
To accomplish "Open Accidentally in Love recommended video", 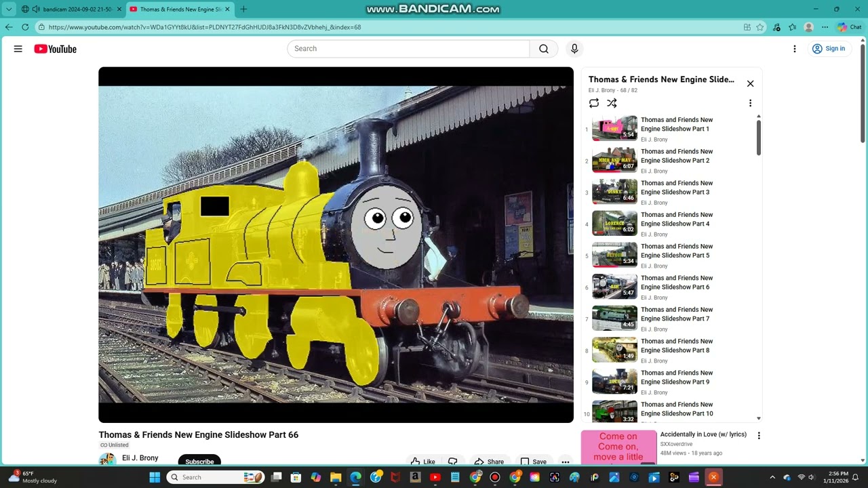I will click(x=703, y=434).
